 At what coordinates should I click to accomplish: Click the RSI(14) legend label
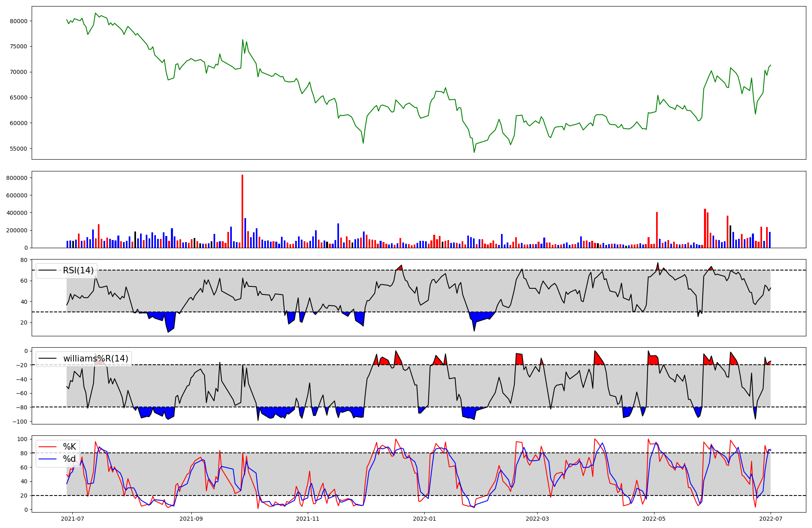(78, 270)
